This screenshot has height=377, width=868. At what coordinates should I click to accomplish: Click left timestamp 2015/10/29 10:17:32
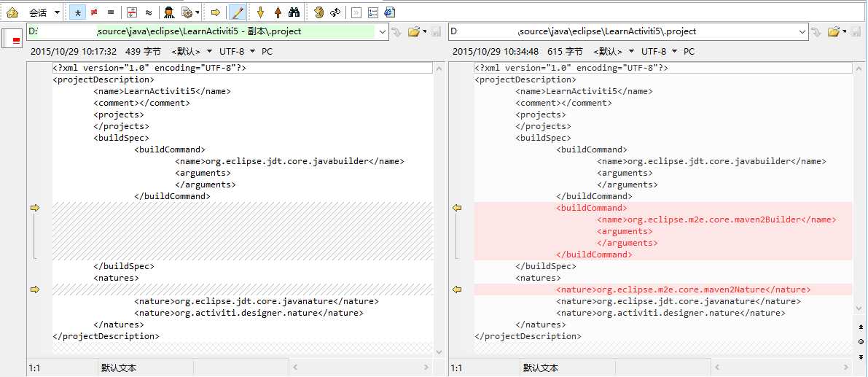pos(74,52)
